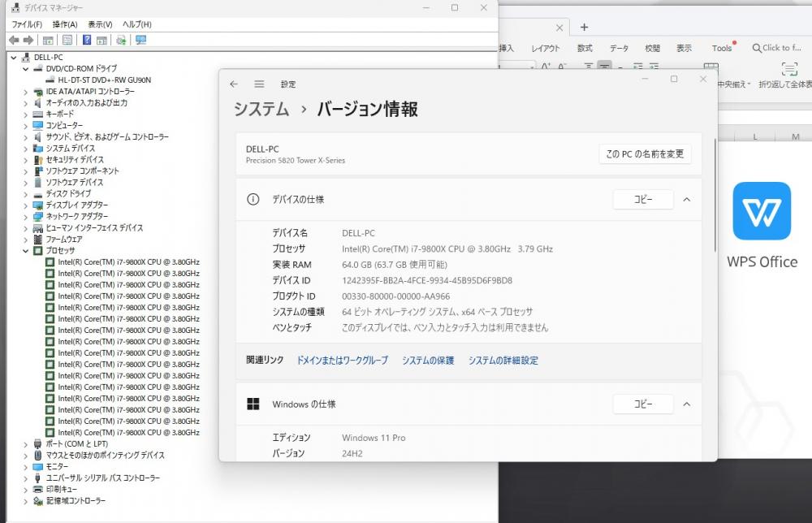Click the 折り返して全体表示 wrap text icon
The image size is (812, 523).
789,69
